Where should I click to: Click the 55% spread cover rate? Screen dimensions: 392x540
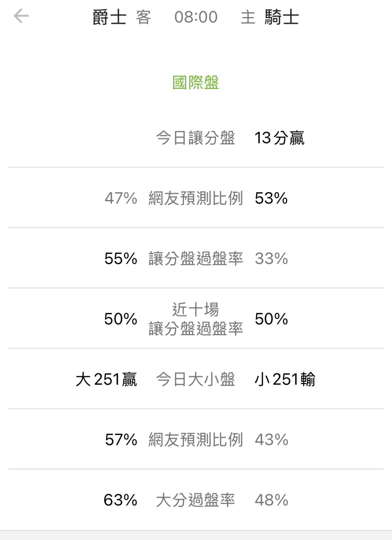pyautogui.click(x=121, y=258)
